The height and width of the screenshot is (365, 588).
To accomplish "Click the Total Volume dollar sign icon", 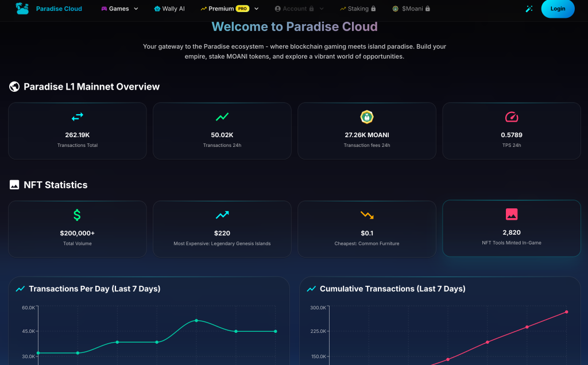I will point(78,215).
